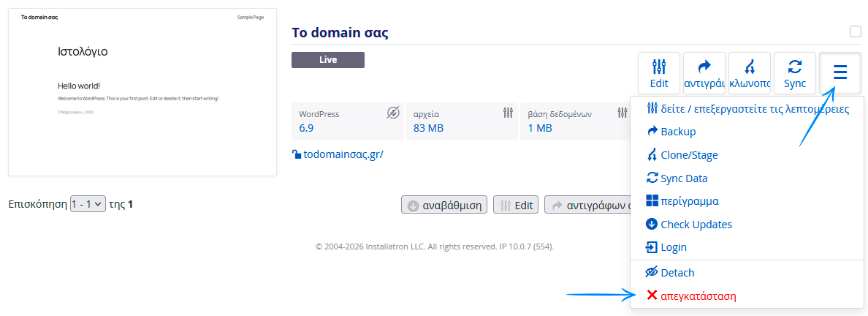This screenshot has width=868, height=316.
Task: Click Check Updates in the menu
Action: pyautogui.click(x=696, y=225)
